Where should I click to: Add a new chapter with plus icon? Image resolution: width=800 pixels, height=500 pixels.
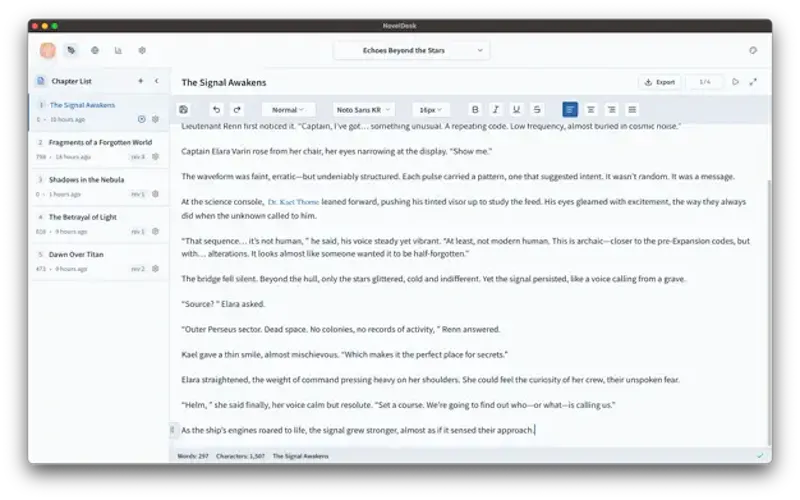click(x=141, y=81)
